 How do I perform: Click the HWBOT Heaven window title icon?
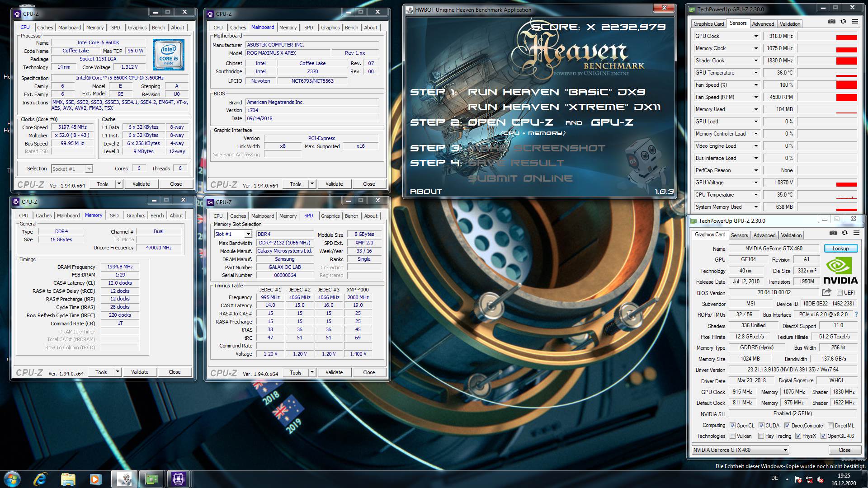pyautogui.click(x=410, y=9)
